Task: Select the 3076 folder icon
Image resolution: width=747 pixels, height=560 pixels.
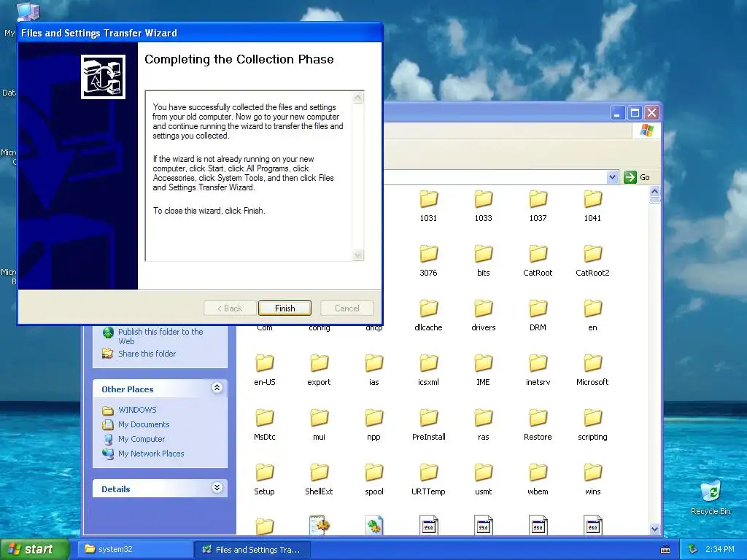Action: tap(428, 254)
